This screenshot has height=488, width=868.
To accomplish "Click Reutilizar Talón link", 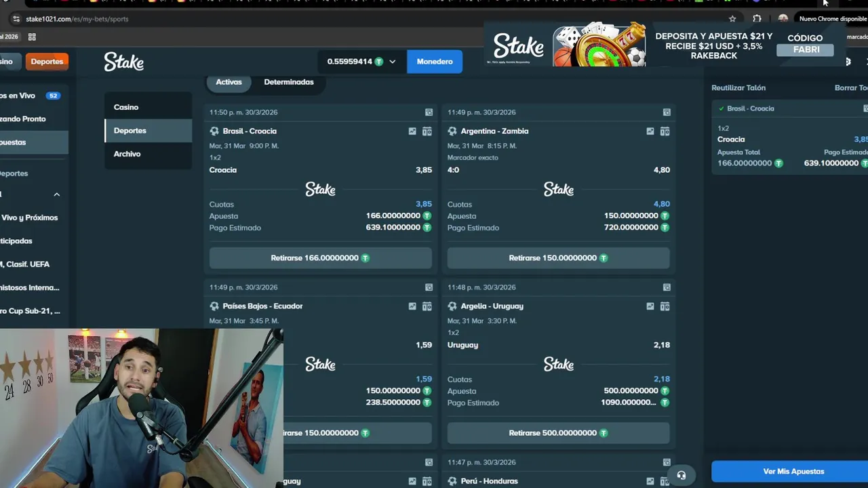I will tap(738, 88).
